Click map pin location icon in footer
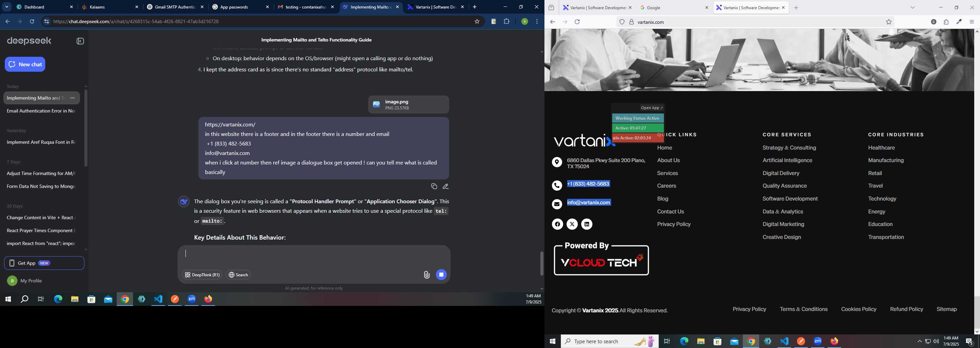This screenshot has width=980, height=348. coord(557,162)
